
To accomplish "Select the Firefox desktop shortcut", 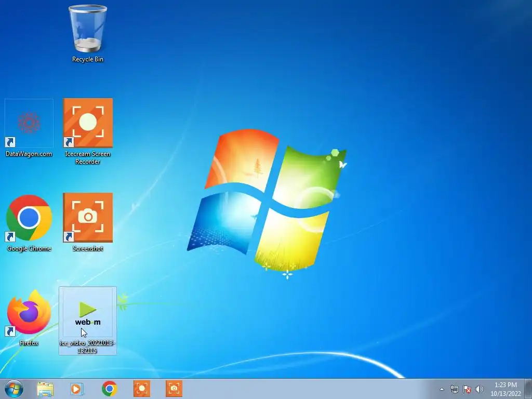I will coord(29,317).
